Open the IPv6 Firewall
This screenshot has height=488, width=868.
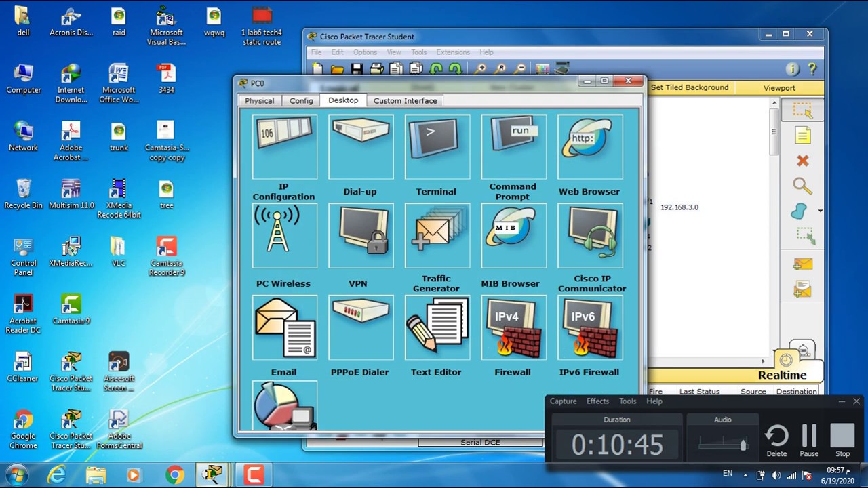click(x=590, y=327)
